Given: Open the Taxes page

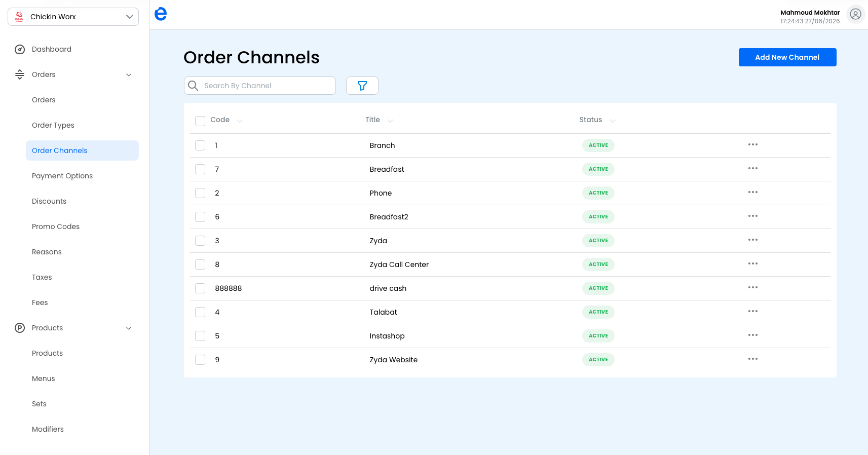Looking at the screenshot, I should 42,277.
